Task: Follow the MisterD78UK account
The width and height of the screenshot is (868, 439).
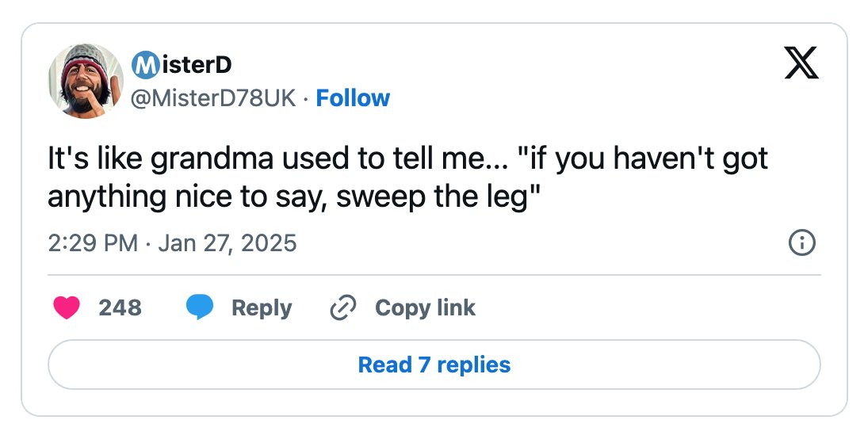Action: (353, 98)
